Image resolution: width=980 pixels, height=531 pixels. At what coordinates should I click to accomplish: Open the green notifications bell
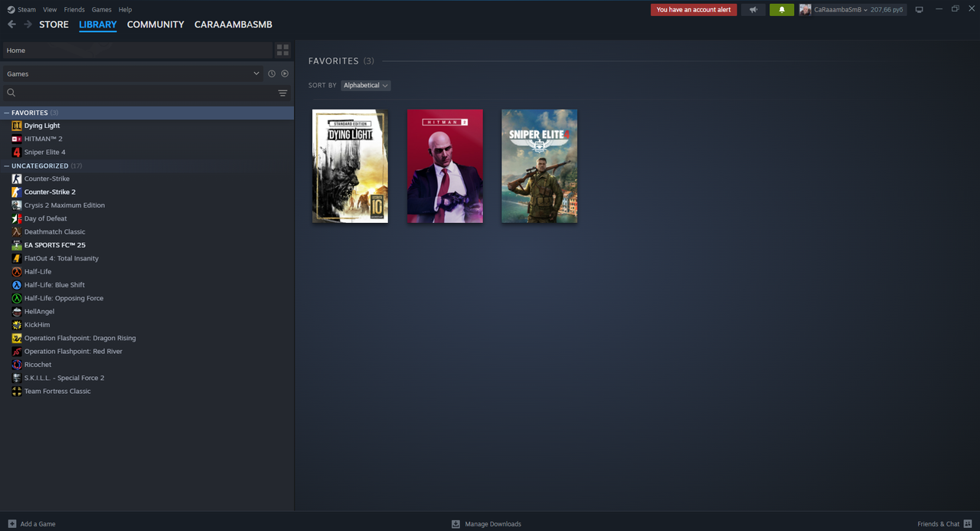click(782, 10)
